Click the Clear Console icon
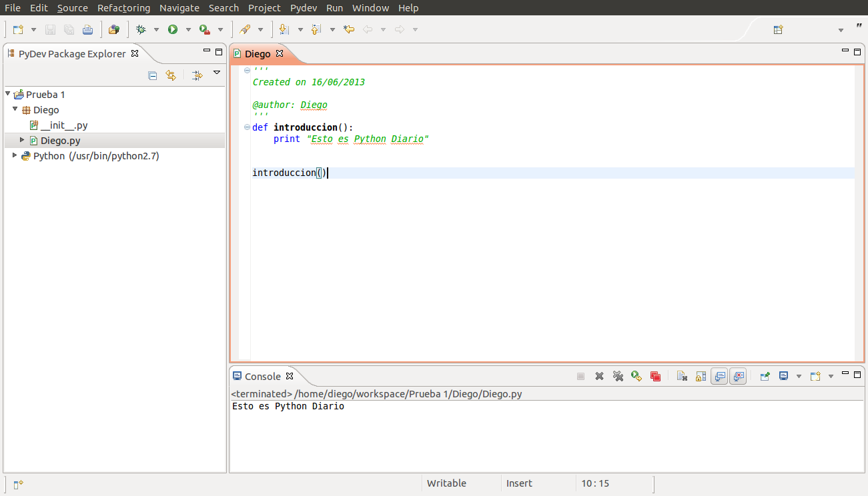The height and width of the screenshot is (496, 868). click(682, 376)
